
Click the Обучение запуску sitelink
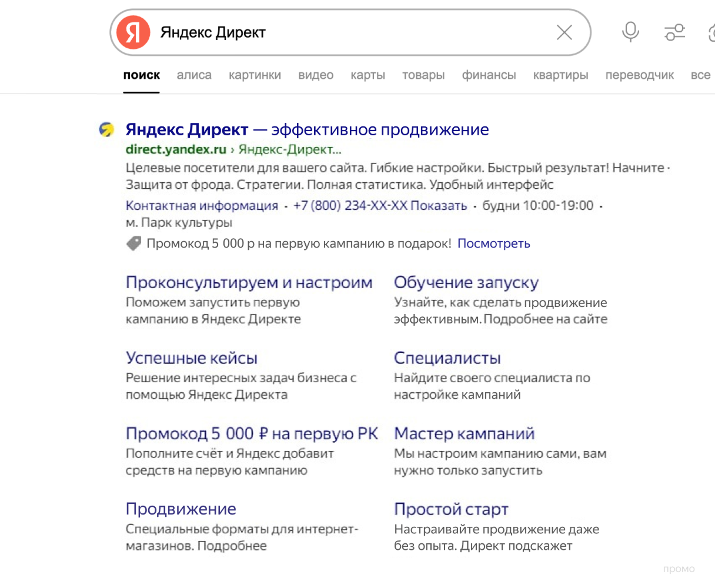coord(466,283)
